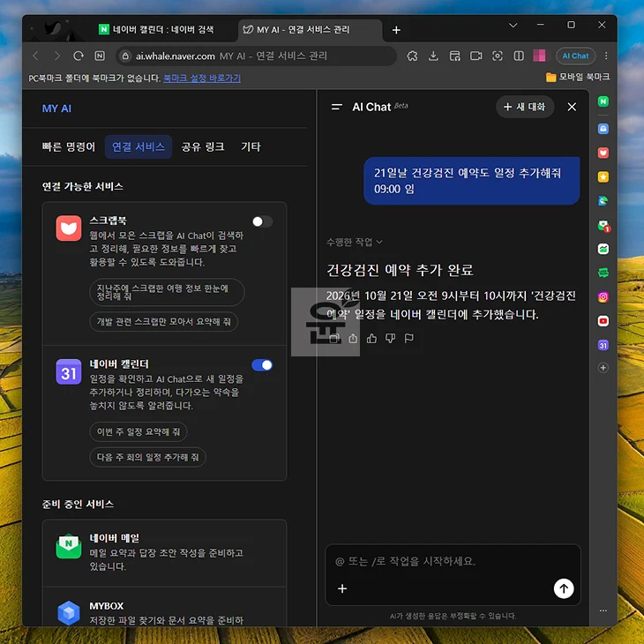644x644 pixels.
Task: Give thumbs down to the response
Action: (390, 339)
